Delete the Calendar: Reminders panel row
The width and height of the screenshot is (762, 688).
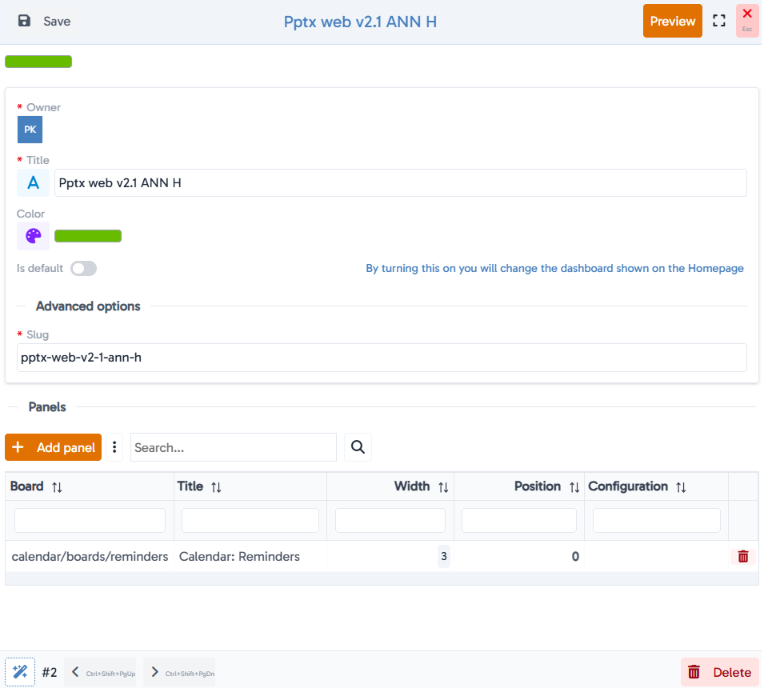tap(743, 556)
